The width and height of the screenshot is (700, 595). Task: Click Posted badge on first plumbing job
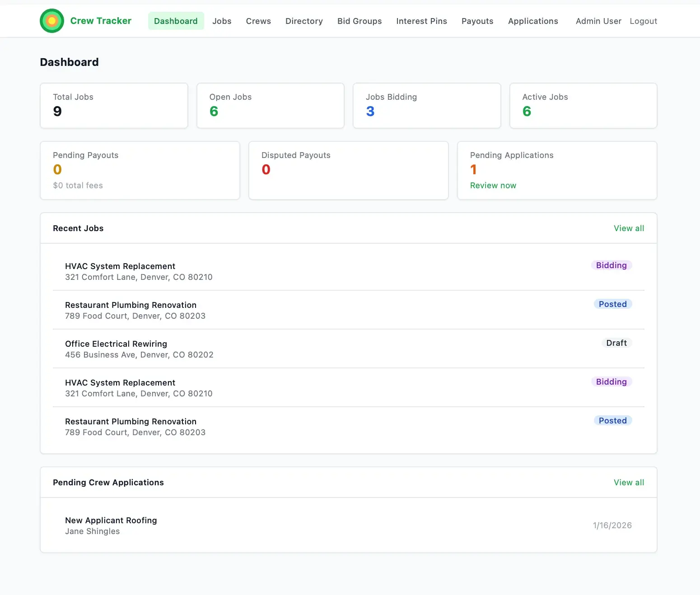tap(613, 304)
